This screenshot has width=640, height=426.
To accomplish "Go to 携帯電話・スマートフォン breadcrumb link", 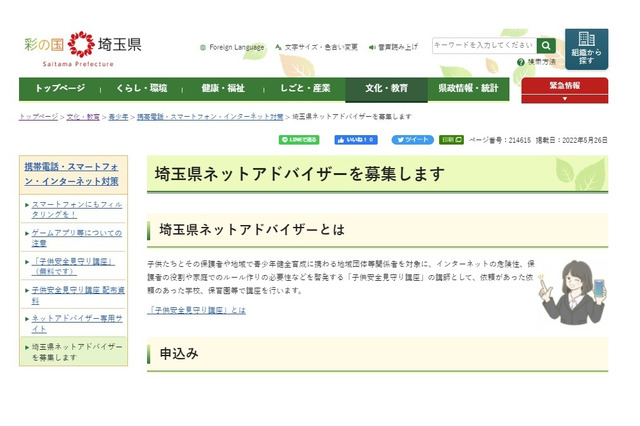I will click(x=210, y=117).
